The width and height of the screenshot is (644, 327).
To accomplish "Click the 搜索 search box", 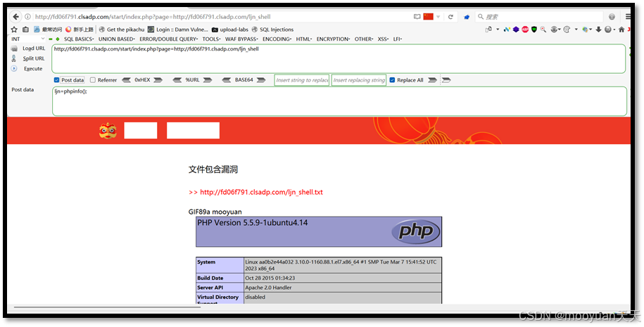I will (x=539, y=17).
